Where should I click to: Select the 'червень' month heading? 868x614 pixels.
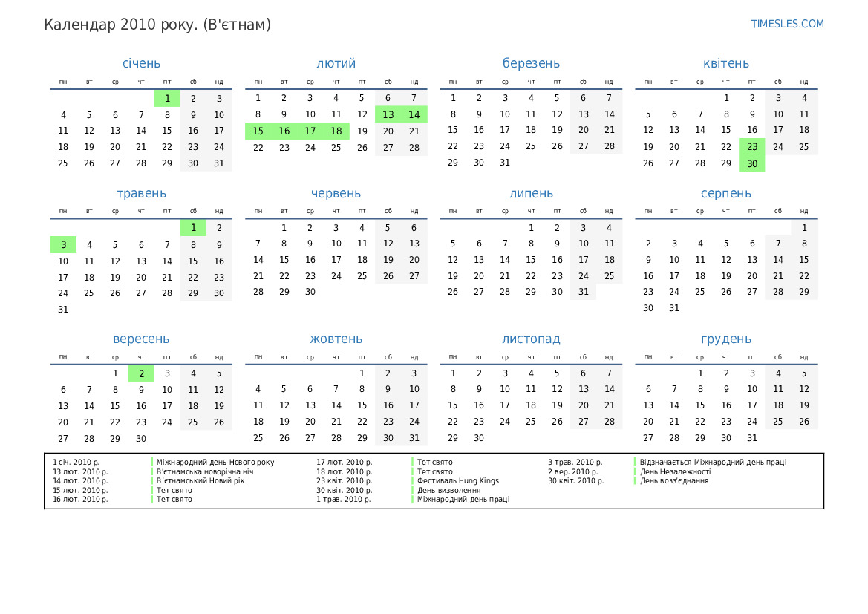click(x=336, y=194)
